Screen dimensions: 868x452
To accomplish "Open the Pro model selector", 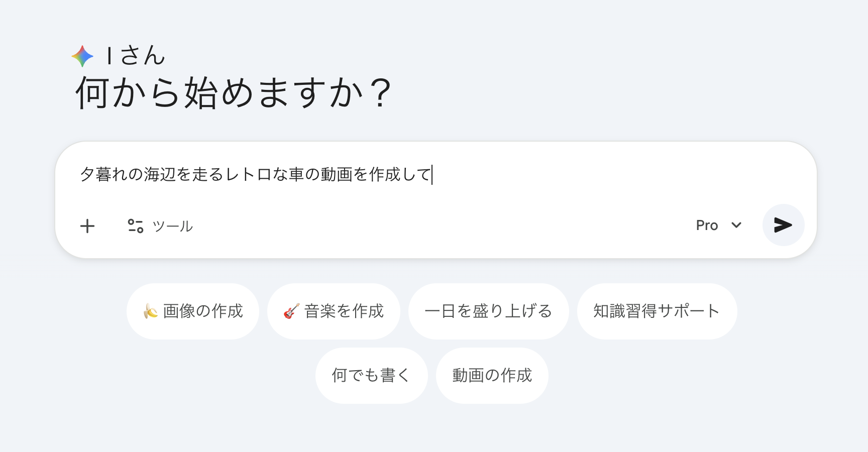I will (707, 225).
